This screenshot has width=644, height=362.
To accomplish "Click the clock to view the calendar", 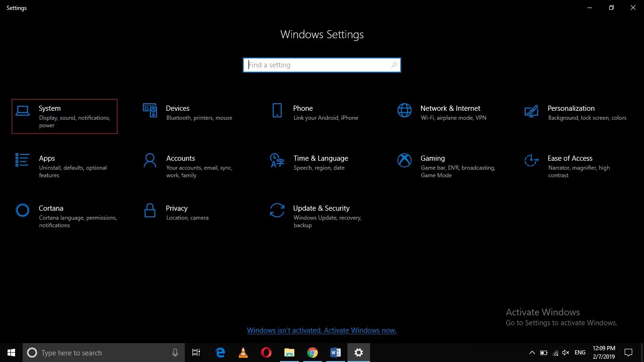I will [x=603, y=352].
